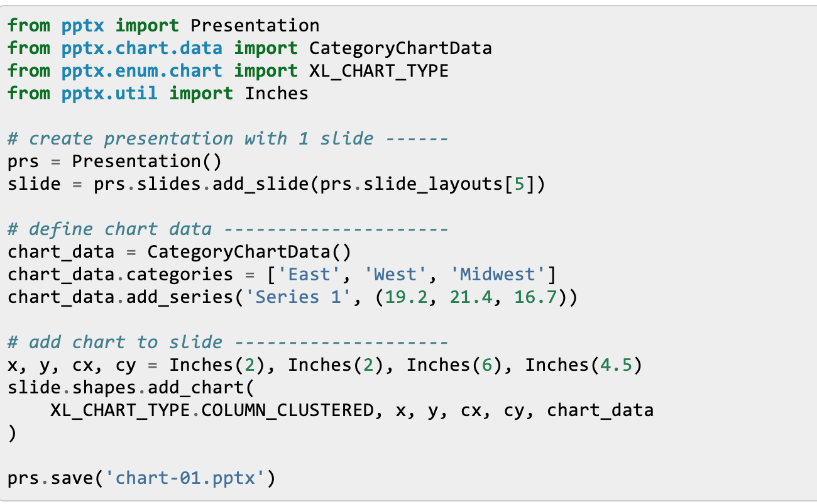Screen dimensions: 817x504
Task: Click XL_CHART_TYPE in the import statement
Action: tap(379, 71)
